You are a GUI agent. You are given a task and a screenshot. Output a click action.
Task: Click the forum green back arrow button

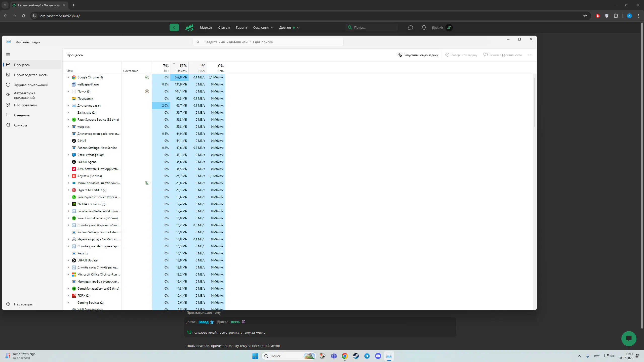(x=174, y=27)
